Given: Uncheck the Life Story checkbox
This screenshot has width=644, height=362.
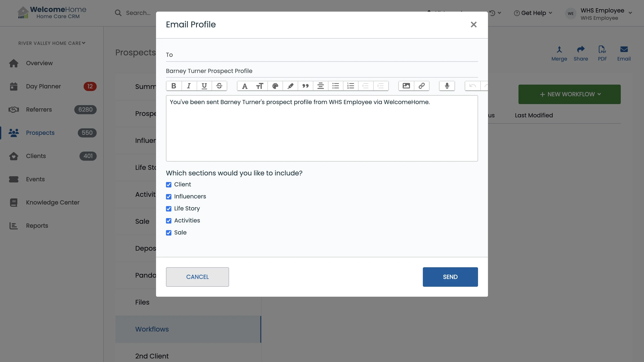Looking at the screenshot, I should point(169,209).
